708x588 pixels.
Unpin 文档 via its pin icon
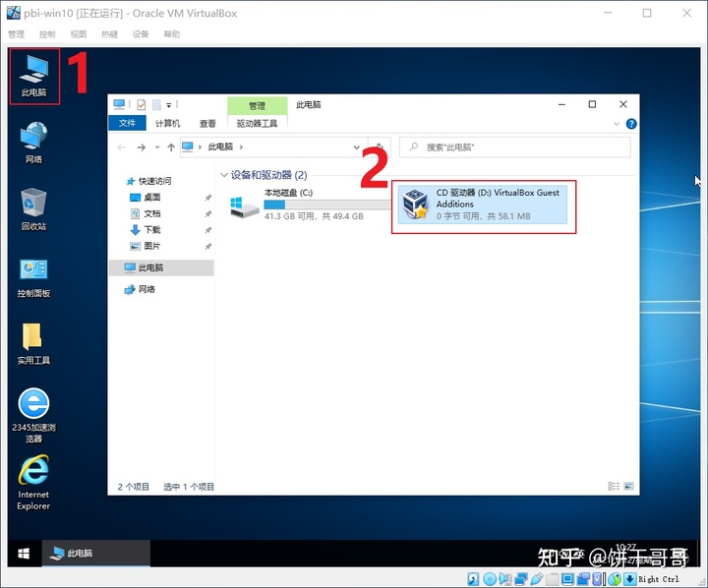pyautogui.click(x=208, y=214)
